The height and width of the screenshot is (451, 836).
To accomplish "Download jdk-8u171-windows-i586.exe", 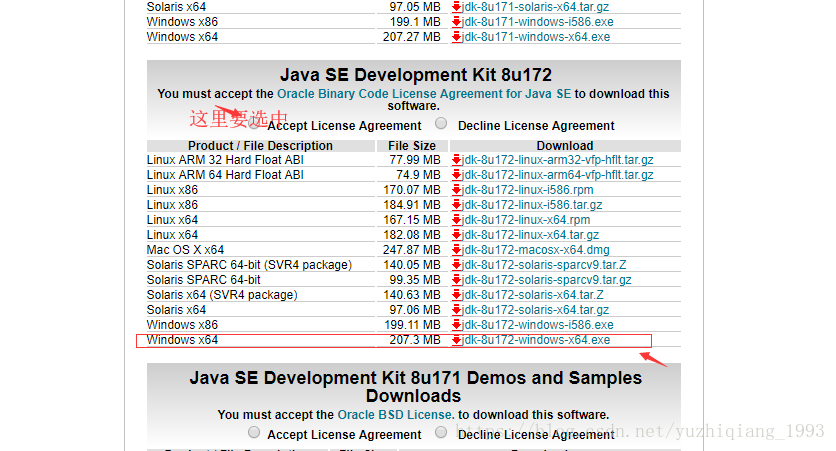I will coord(538,22).
